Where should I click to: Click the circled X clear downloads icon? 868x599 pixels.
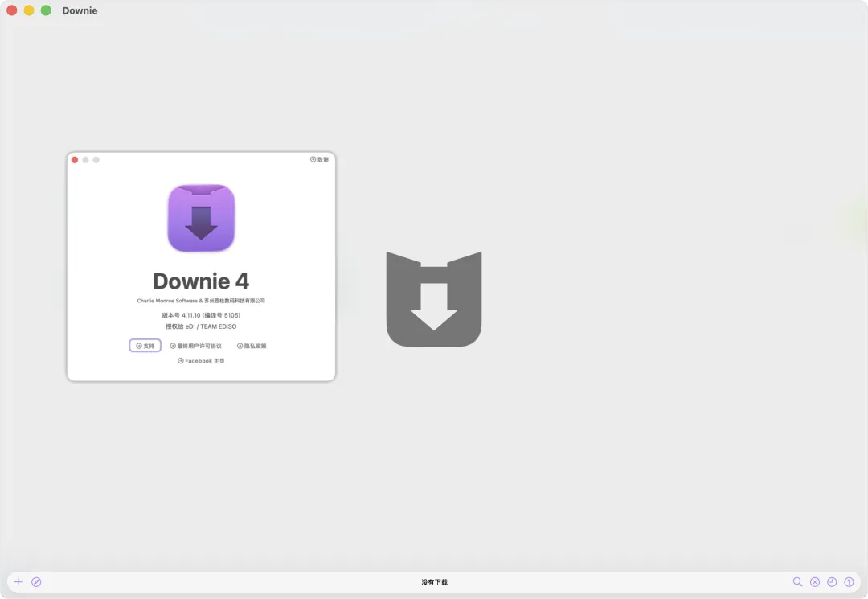point(815,582)
